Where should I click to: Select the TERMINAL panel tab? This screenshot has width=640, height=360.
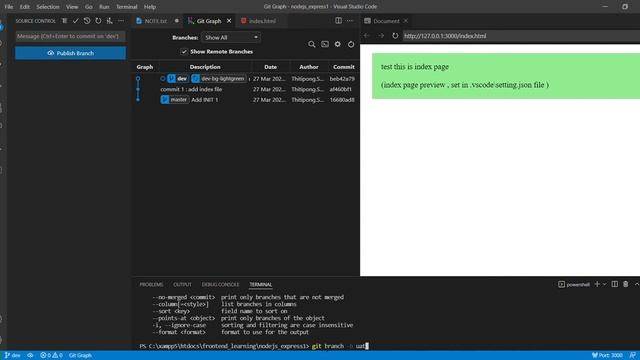[x=260, y=284]
